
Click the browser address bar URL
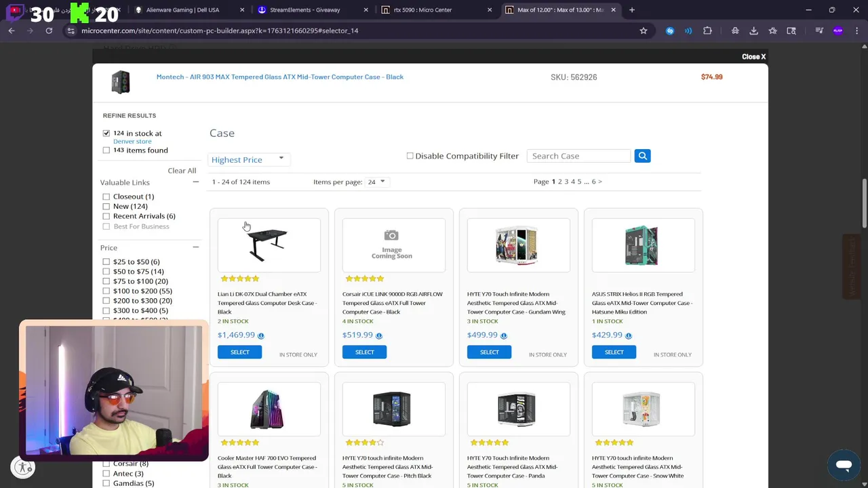point(220,30)
